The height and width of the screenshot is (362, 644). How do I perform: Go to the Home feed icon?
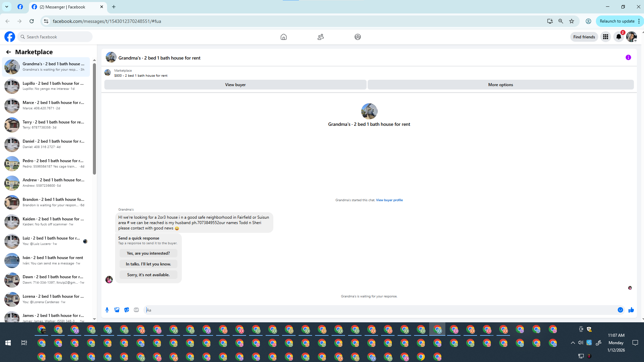point(283,37)
